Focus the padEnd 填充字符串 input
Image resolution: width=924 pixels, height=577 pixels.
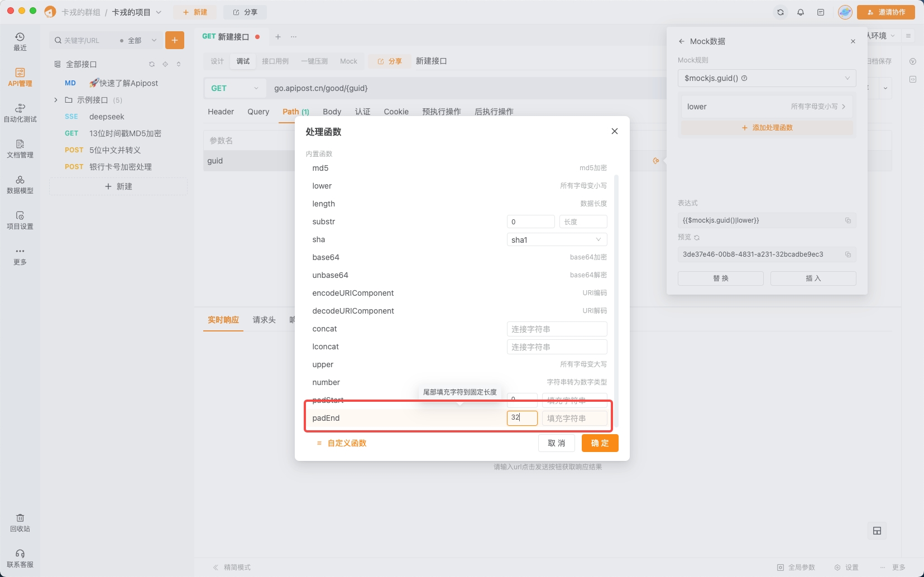pos(574,418)
